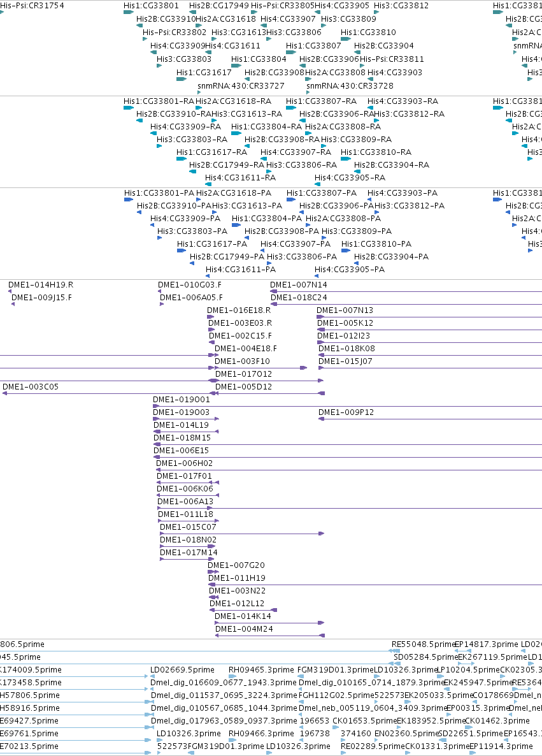Screen dimensions: 542x756
Task: Click BAC clone DME1-003C05
Action: coord(31,387)
